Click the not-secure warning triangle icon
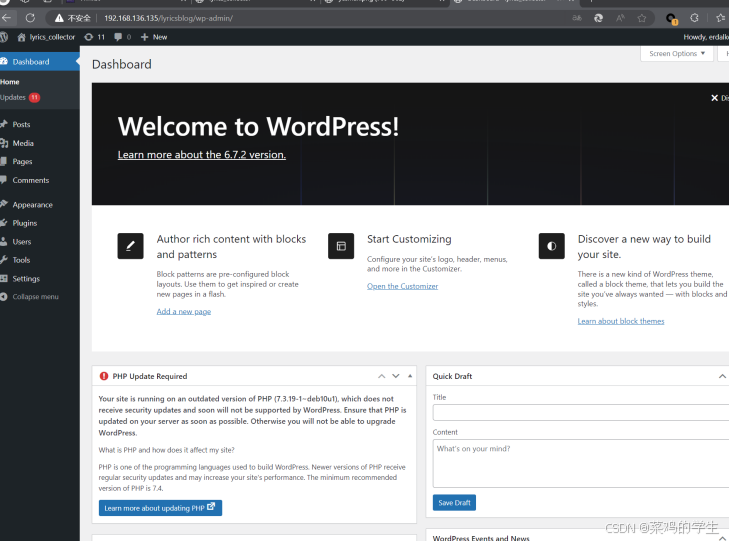 click(59, 18)
